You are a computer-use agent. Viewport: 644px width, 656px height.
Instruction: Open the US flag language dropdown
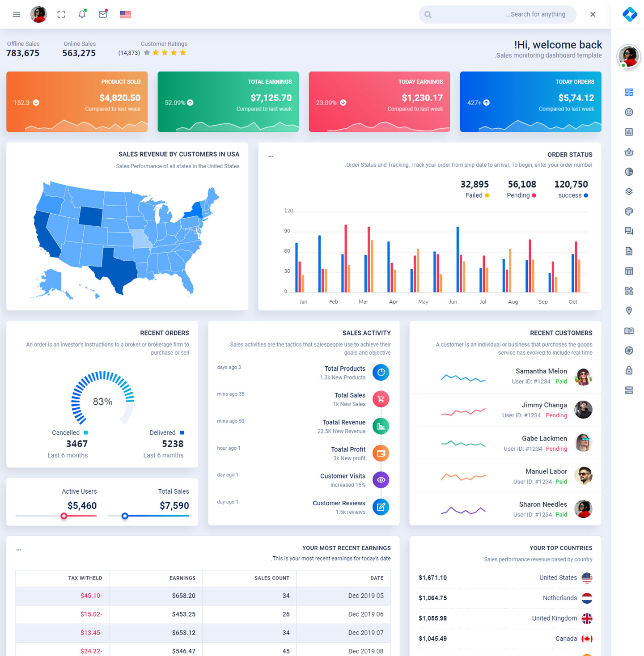(x=126, y=14)
